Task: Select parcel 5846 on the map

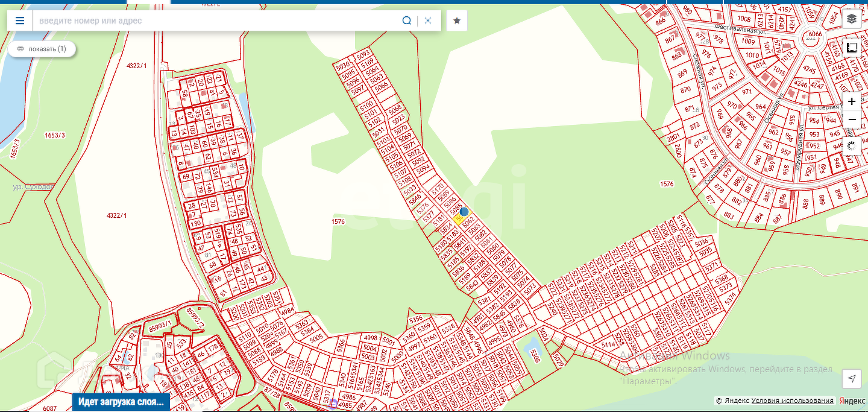Action: (414, 198)
